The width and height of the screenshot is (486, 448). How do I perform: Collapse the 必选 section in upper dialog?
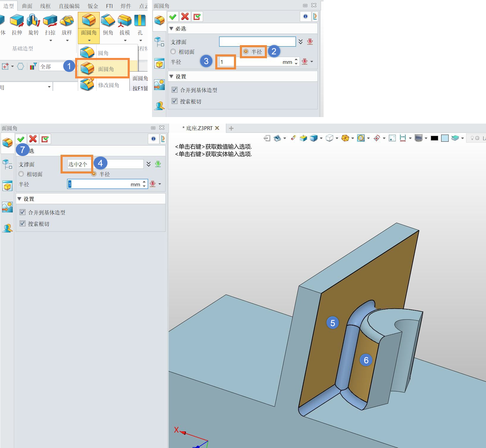click(171, 29)
